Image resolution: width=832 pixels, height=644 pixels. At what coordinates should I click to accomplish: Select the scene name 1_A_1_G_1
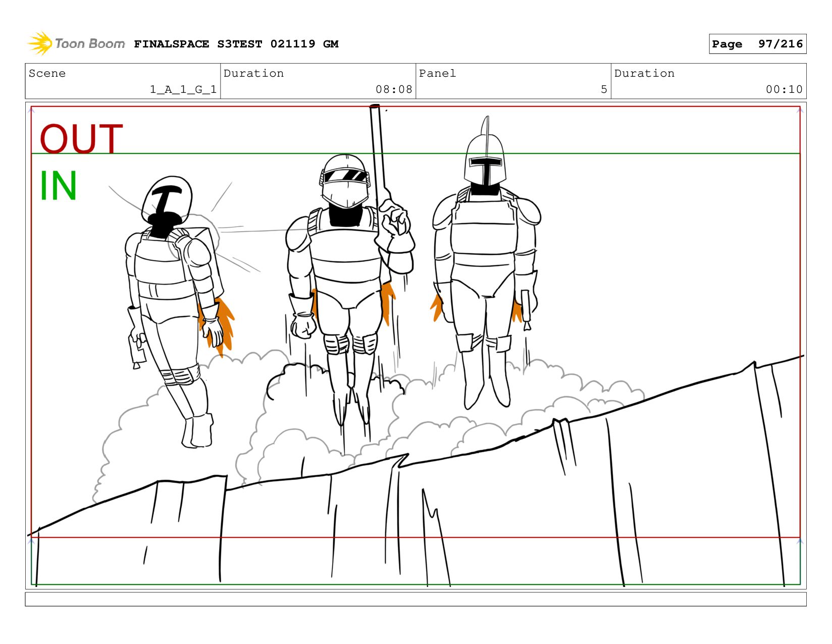pos(183,89)
